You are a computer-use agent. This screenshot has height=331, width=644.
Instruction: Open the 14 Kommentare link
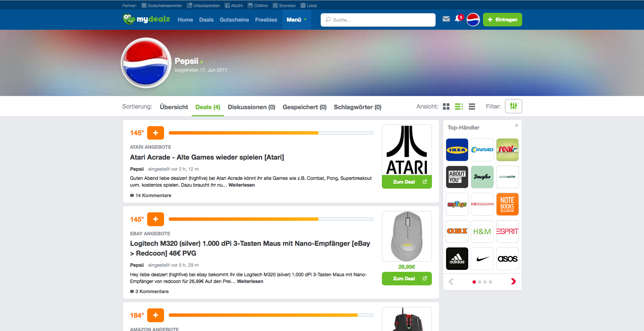(x=151, y=195)
